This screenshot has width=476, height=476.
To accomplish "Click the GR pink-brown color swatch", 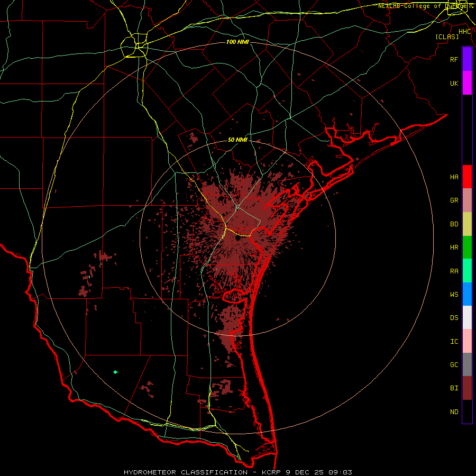I will [467, 200].
